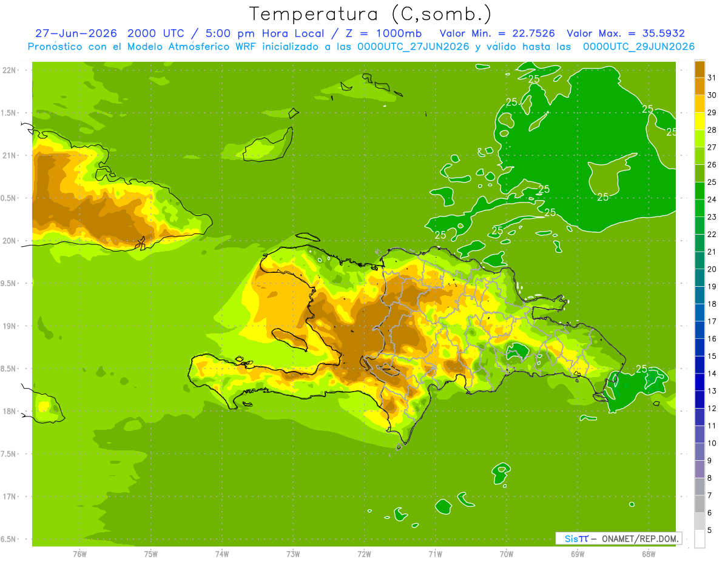728x562 pixels.
Task: Click the 'Temperatura (C,somb.)' map title
Action: pos(370,13)
